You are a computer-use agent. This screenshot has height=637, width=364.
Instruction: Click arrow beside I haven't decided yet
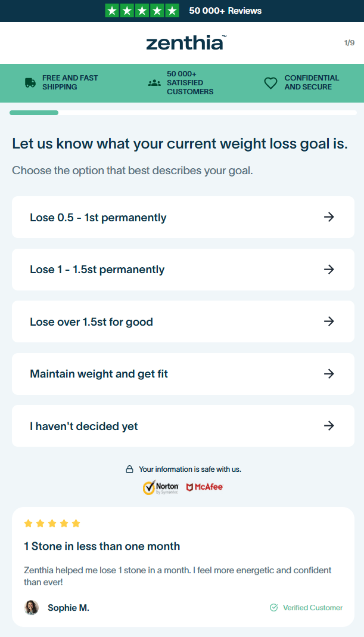click(329, 426)
